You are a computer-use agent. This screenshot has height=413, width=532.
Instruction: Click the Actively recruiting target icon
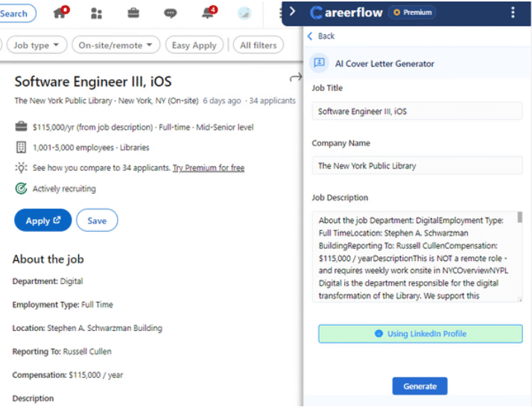(x=21, y=189)
